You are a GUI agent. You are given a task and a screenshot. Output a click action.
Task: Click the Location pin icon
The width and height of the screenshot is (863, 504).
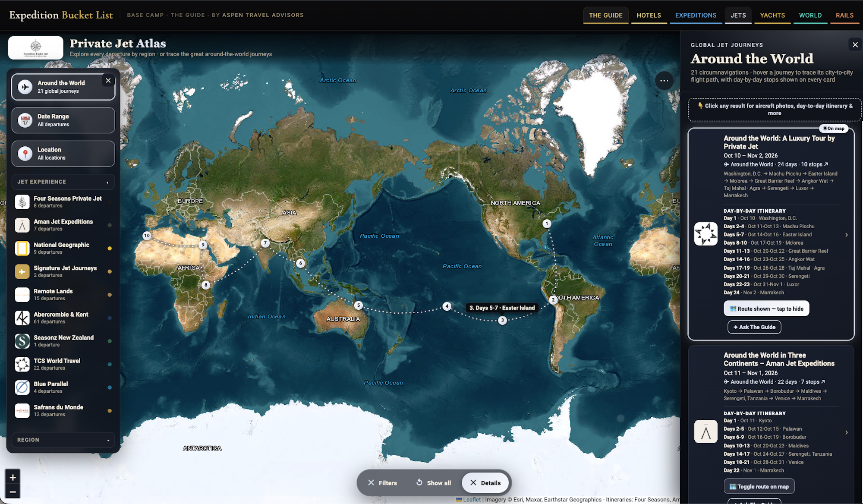(x=25, y=154)
